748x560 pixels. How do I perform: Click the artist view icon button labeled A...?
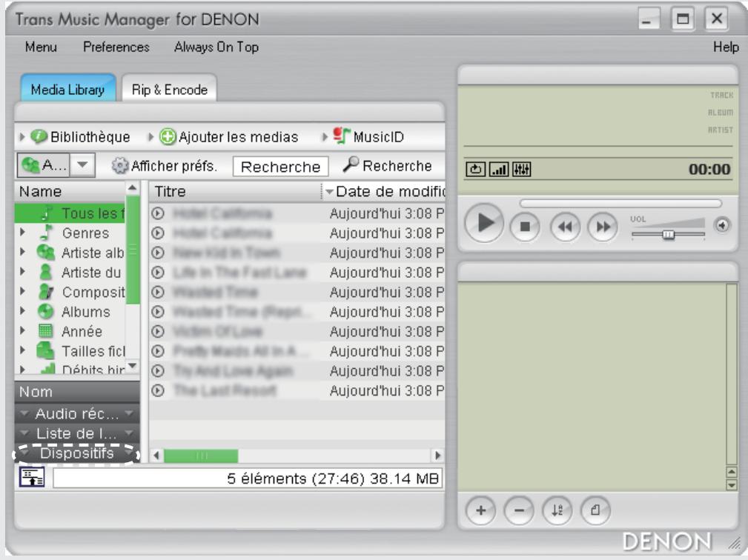pos(44,165)
